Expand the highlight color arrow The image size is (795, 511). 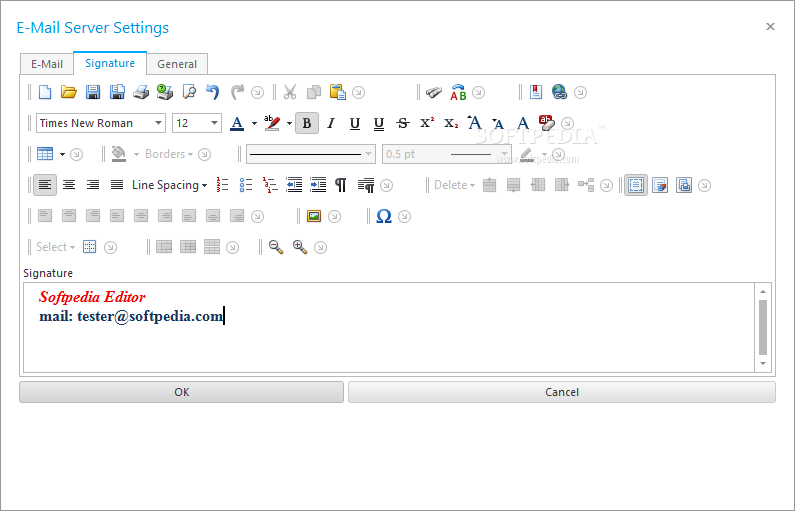pos(289,123)
